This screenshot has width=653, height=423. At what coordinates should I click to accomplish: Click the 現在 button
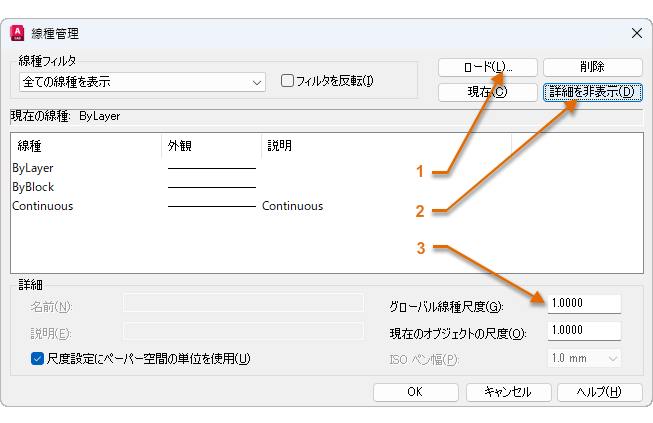pyautogui.click(x=488, y=92)
